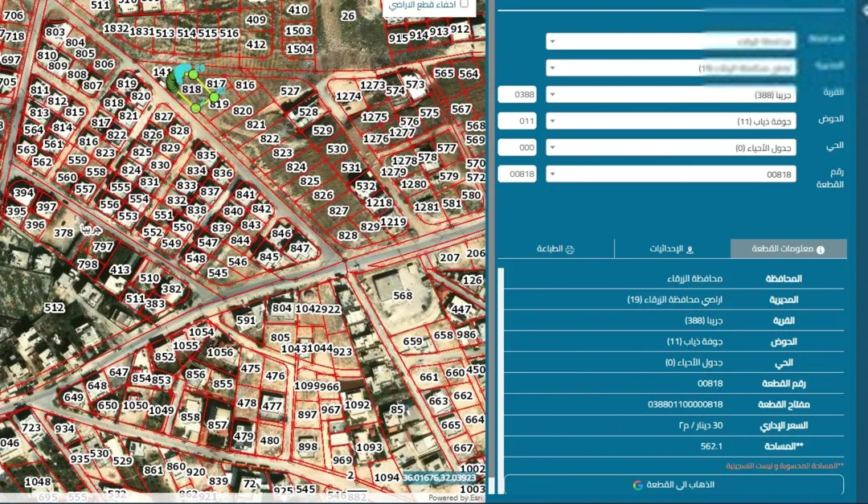Open the parcel number dropdown showing 00818
The width and height of the screenshot is (868, 504).
click(671, 174)
